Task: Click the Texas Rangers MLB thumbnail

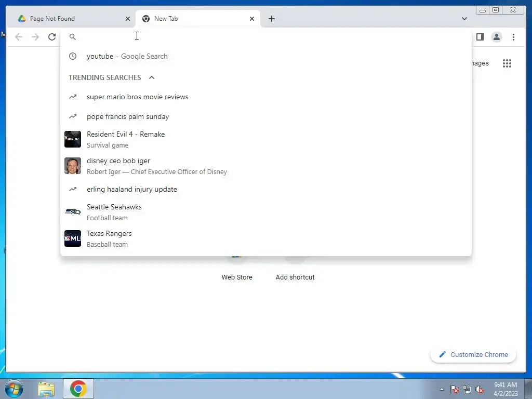Action: (73, 238)
